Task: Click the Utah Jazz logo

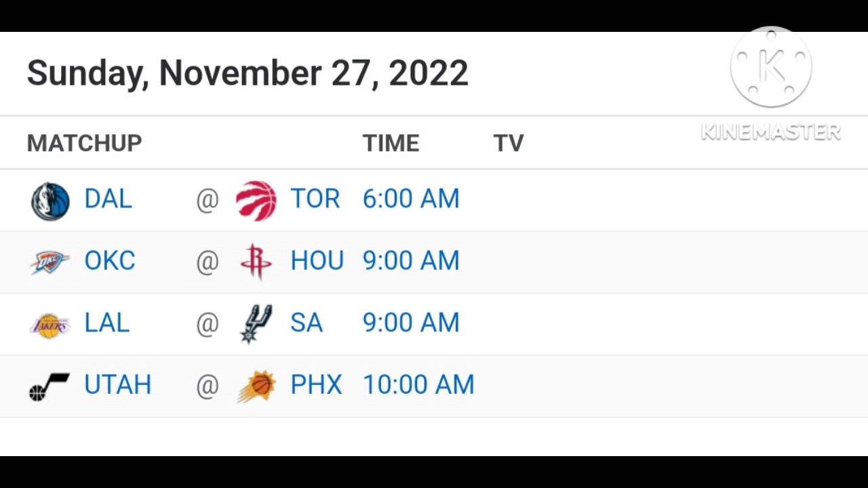Action: pyautogui.click(x=50, y=387)
